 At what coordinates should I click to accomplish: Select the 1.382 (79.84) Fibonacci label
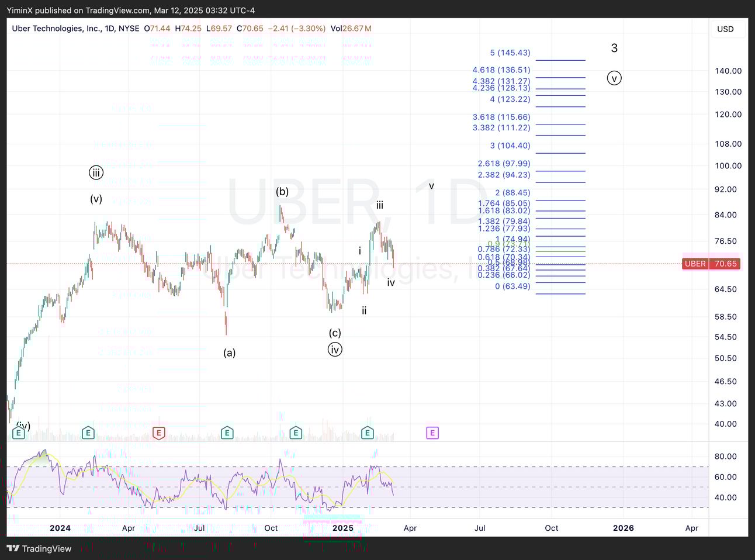tap(504, 221)
